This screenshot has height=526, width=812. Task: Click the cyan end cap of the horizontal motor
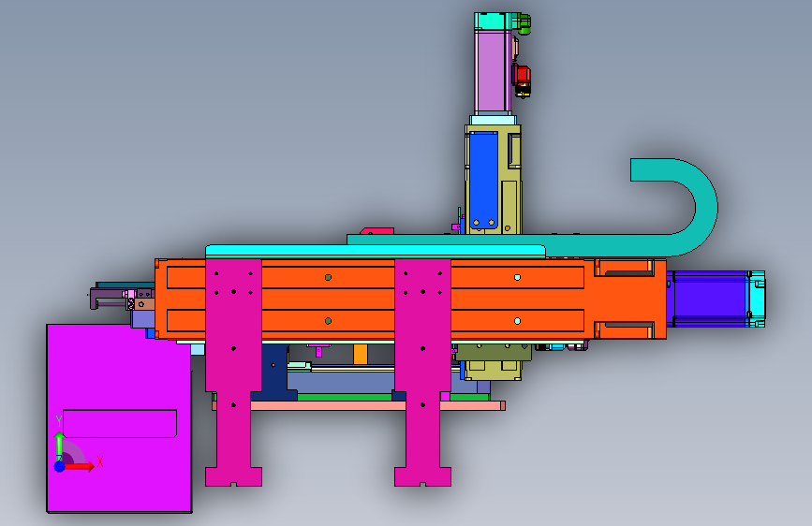[x=757, y=300]
